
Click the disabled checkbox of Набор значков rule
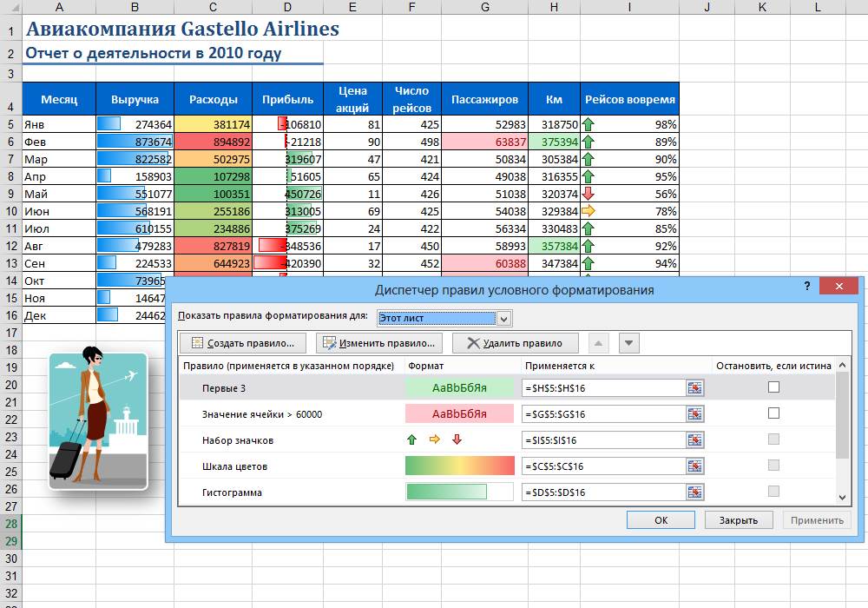[774, 439]
